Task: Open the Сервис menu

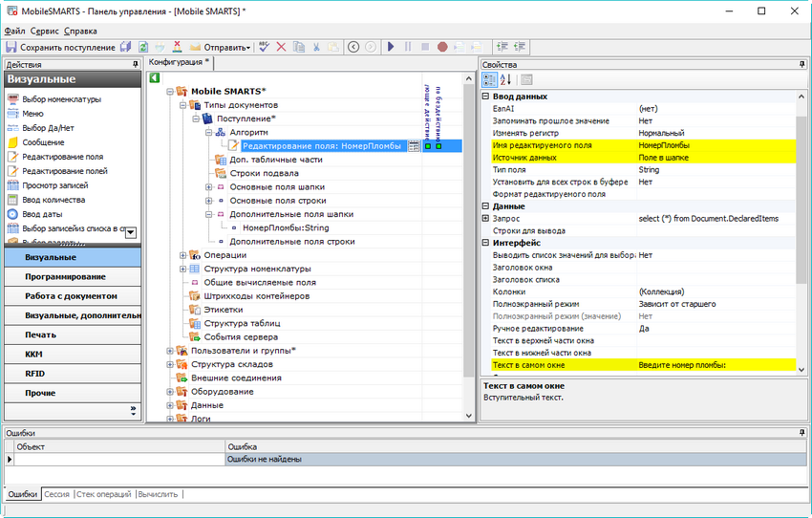Action: (45, 32)
